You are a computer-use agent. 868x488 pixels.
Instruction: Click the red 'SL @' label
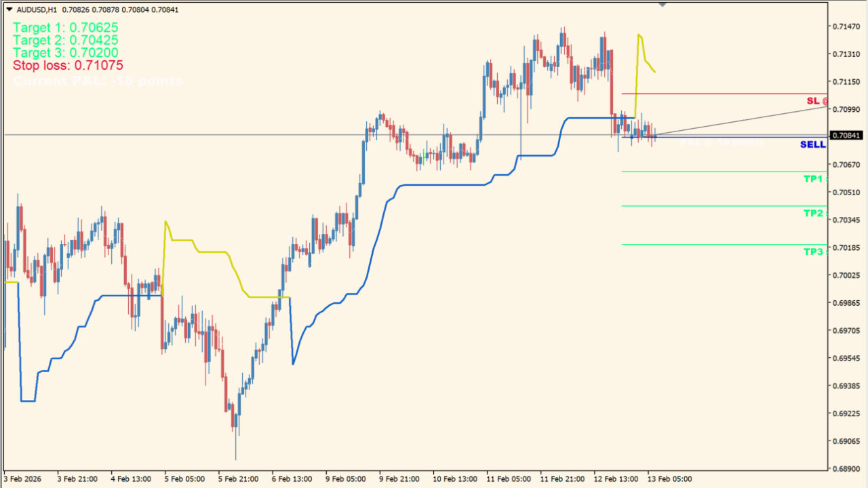coord(816,100)
